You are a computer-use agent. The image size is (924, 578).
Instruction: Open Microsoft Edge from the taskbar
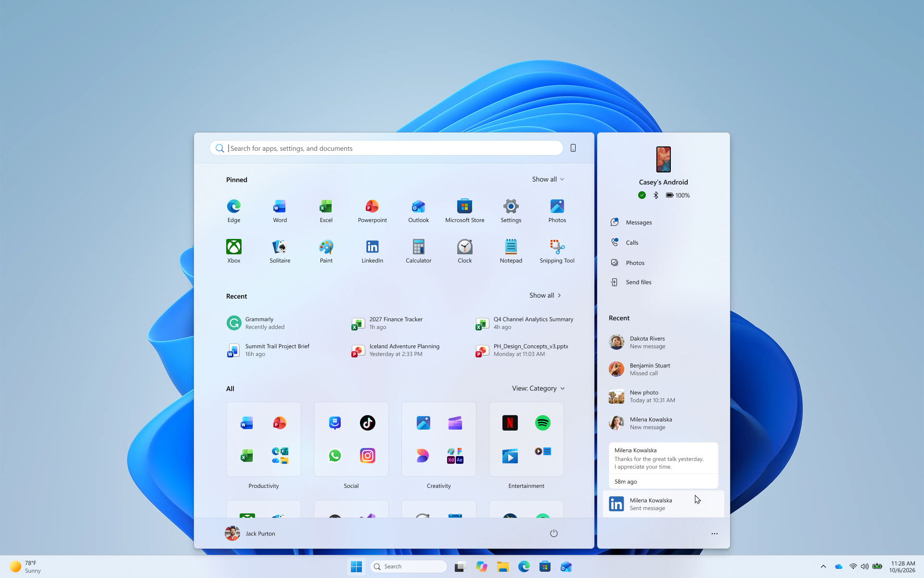(x=524, y=566)
